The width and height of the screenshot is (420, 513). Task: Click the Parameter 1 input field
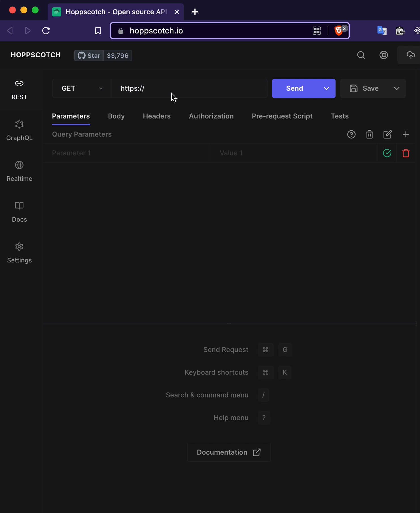click(x=126, y=153)
